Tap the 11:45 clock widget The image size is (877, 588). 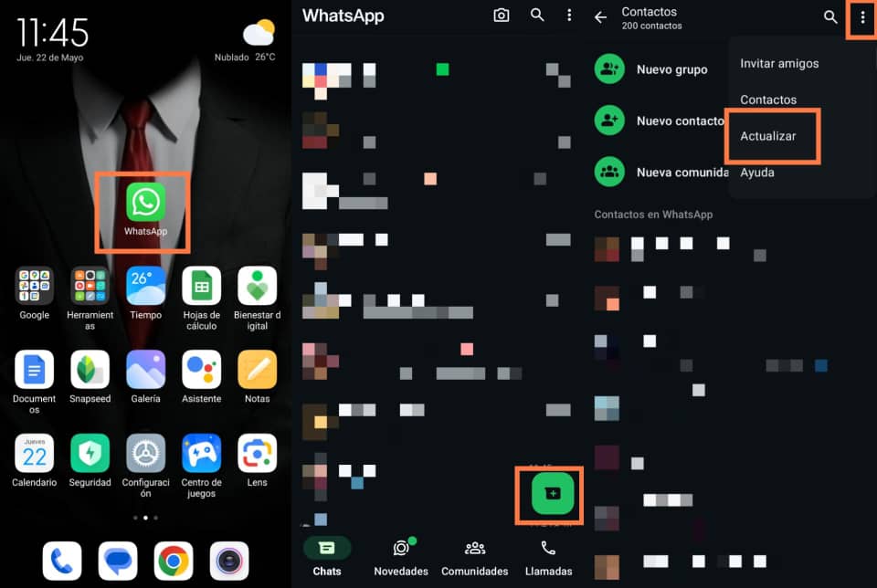[53, 33]
